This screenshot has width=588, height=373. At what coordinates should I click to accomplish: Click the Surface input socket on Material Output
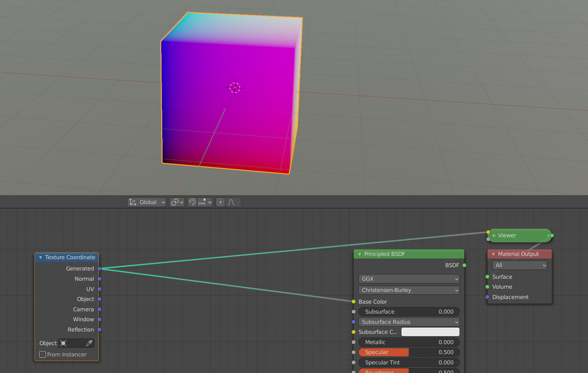click(487, 277)
